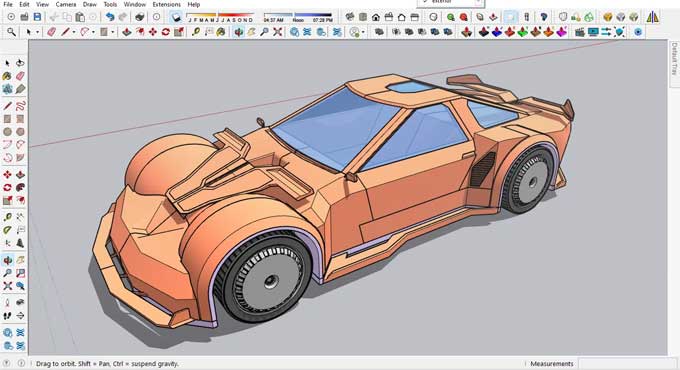Activate the Orbit tool in top toolbar
Screen dimensions: 680x370
coord(239,32)
